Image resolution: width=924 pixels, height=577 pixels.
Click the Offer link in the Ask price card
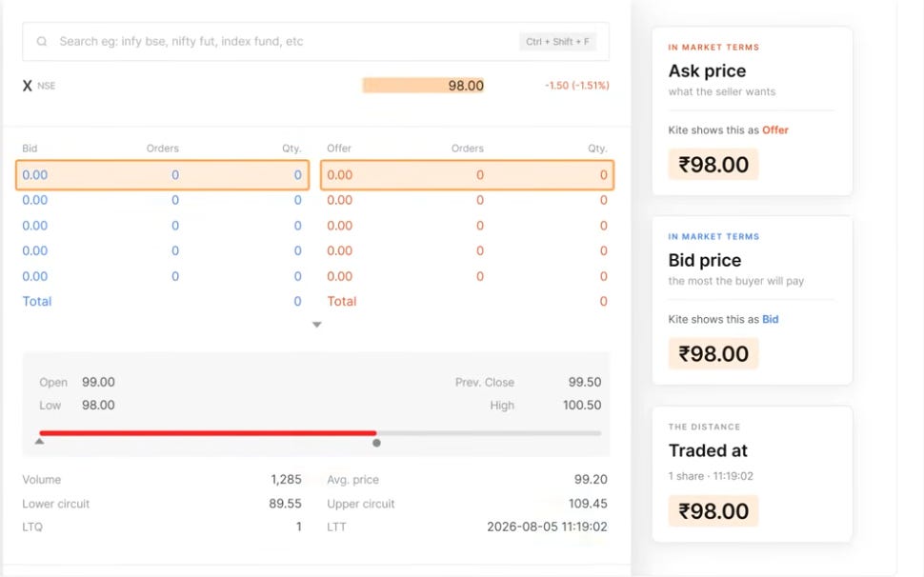pyautogui.click(x=774, y=130)
